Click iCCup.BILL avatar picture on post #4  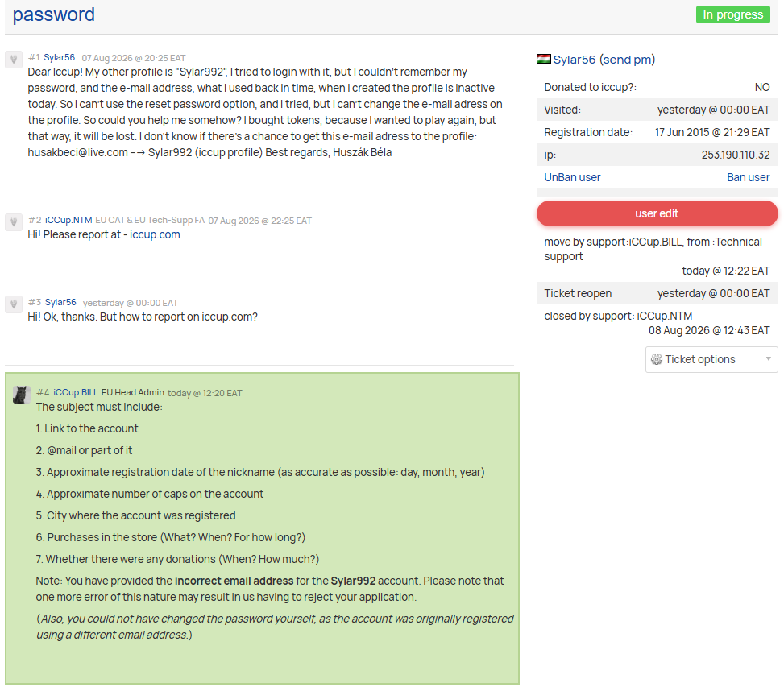22,394
